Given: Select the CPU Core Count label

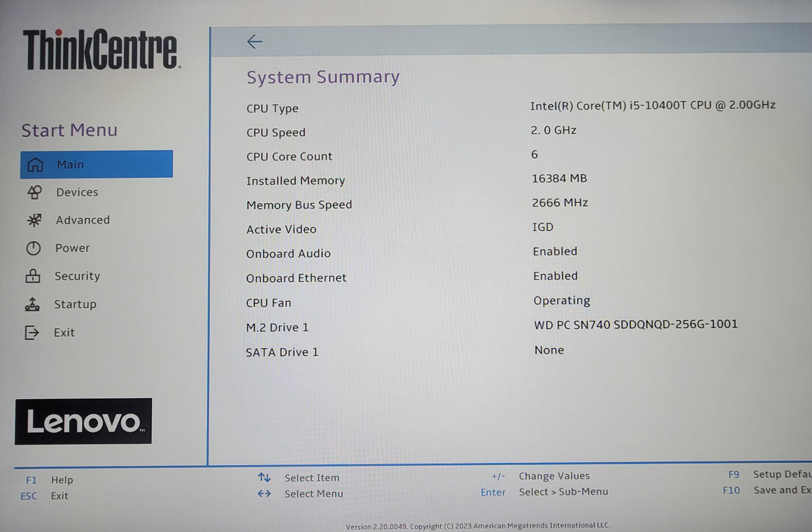Looking at the screenshot, I should click(x=290, y=157).
